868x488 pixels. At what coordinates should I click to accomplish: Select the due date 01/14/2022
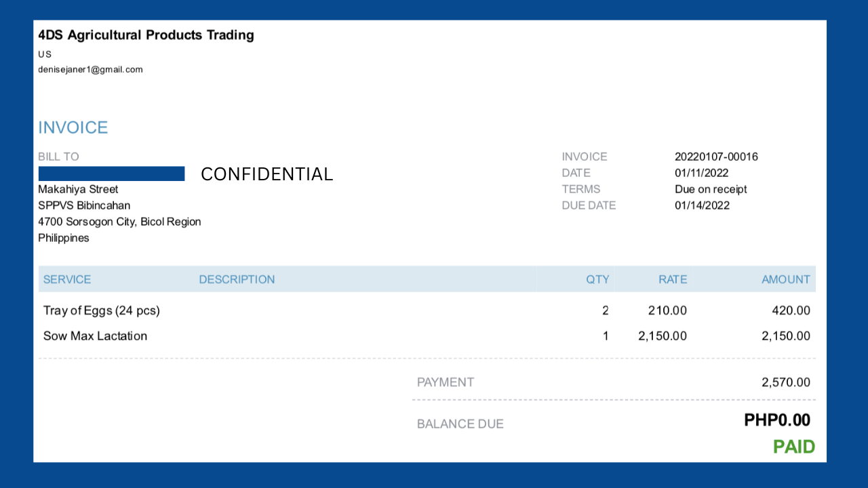702,205
